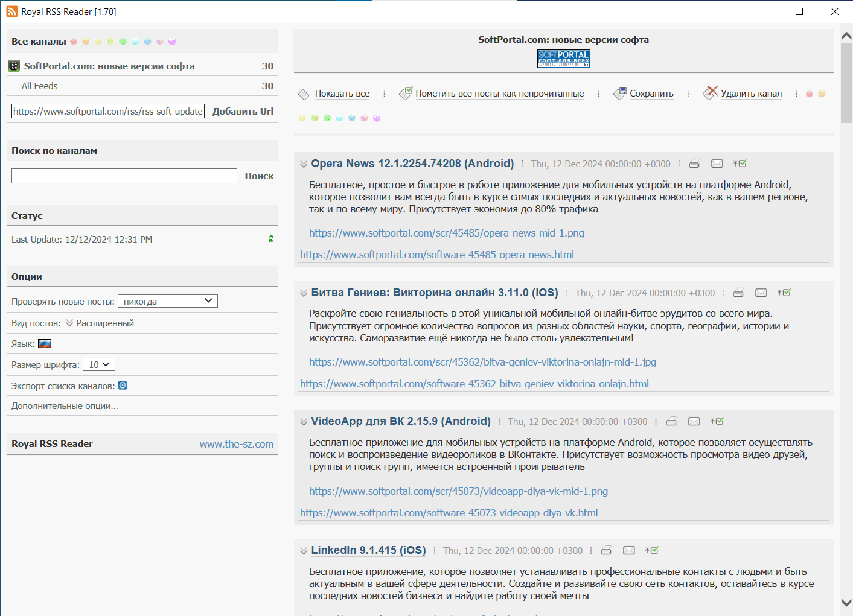This screenshot has width=853, height=616.
Task: Click the Сохранить link
Action: [652, 94]
